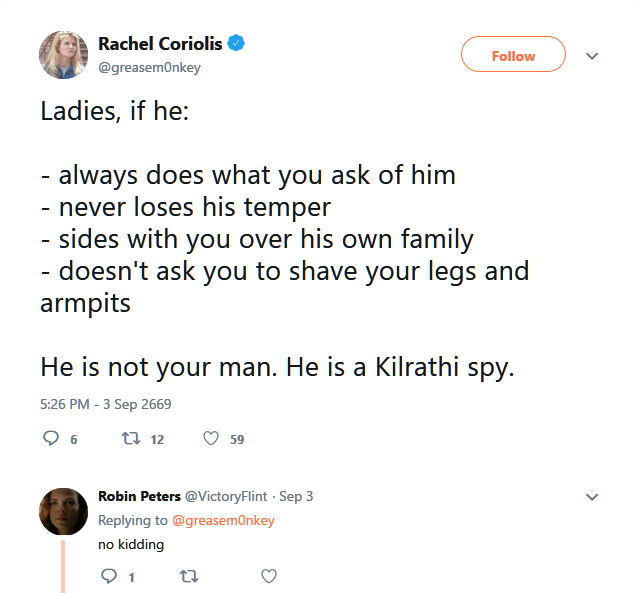Click @greasem0nkey in the "Replying to" line
640x593 pixels.
point(223,520)
